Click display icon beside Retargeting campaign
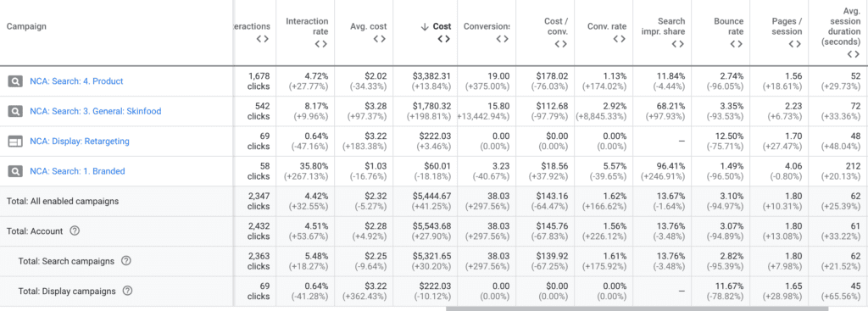This screenshot has height=311, width=868. coord(15,142)
